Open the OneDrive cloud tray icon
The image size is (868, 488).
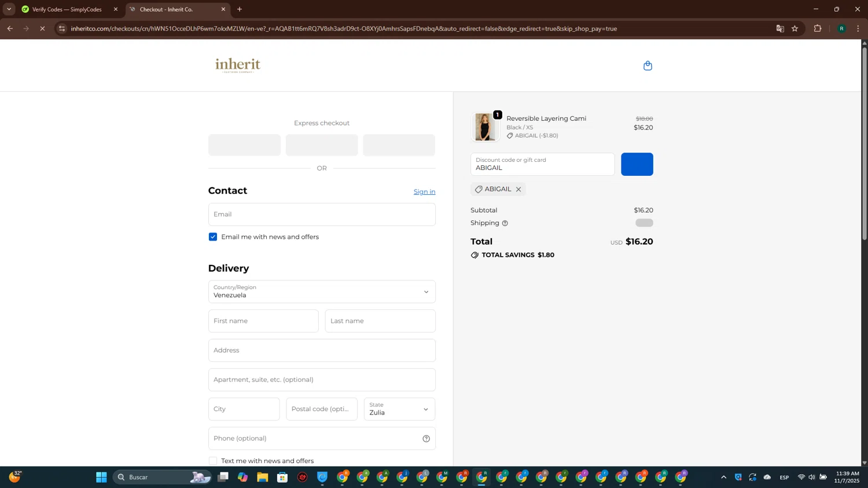tap(767, 477)
